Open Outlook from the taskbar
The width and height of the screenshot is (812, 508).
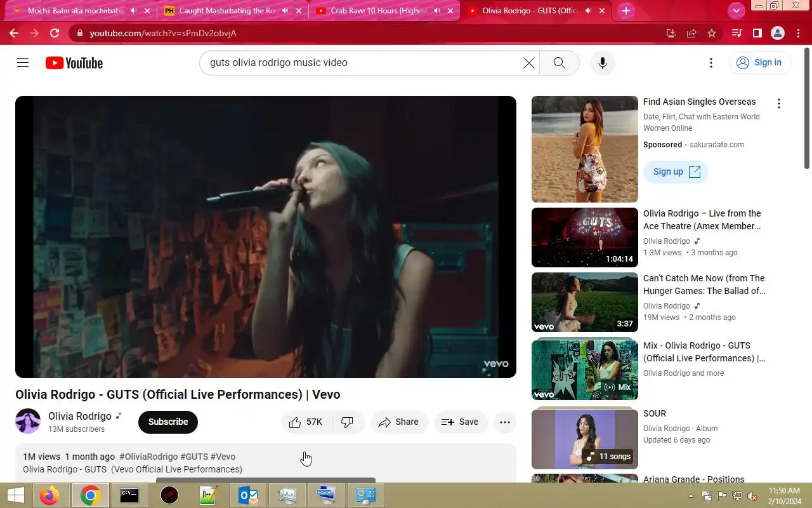[x=247, y=495]
